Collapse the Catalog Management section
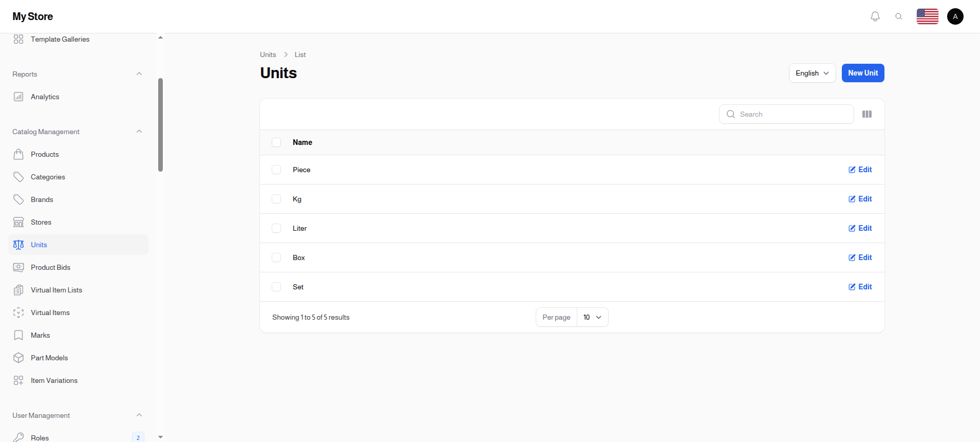Viewport: 980px width, 442px height. (x=139, y=132)
